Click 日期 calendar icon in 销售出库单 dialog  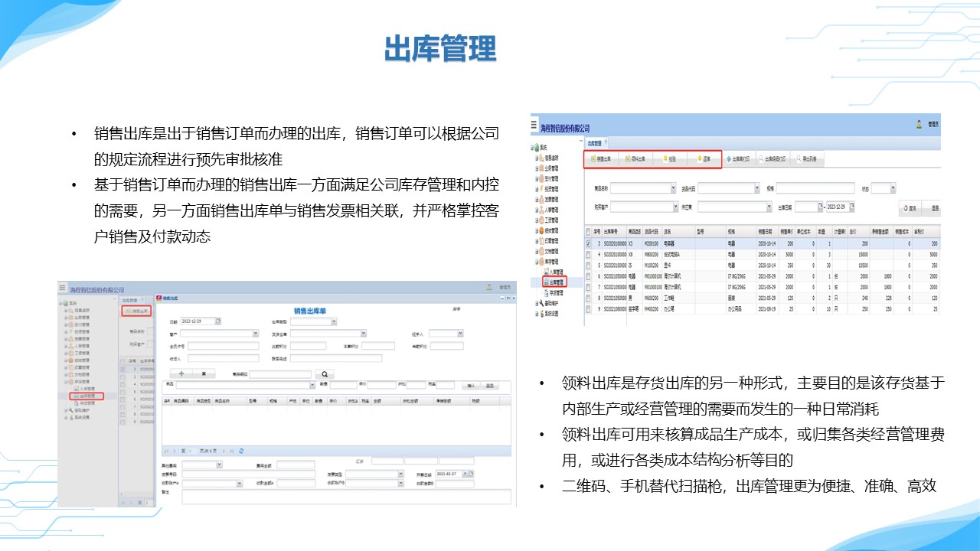click(218, 321)
